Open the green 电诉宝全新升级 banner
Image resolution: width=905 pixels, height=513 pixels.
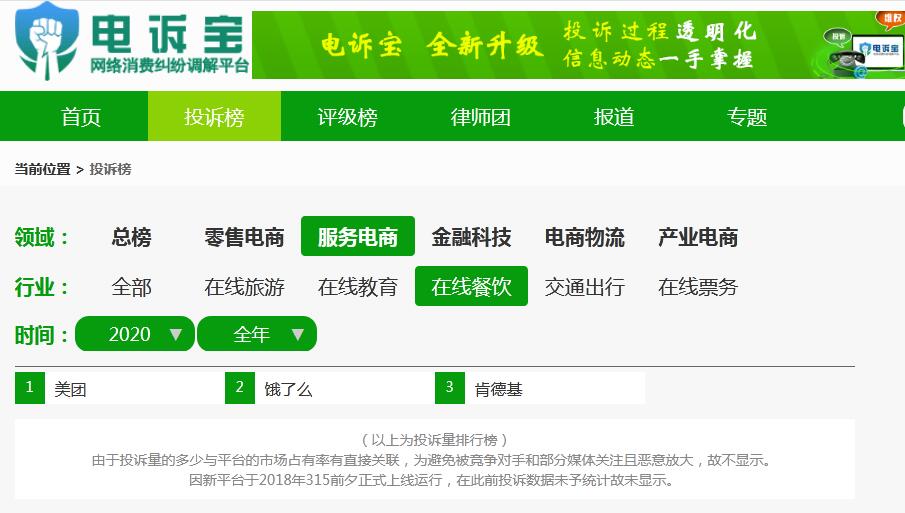tap(578, 45)
